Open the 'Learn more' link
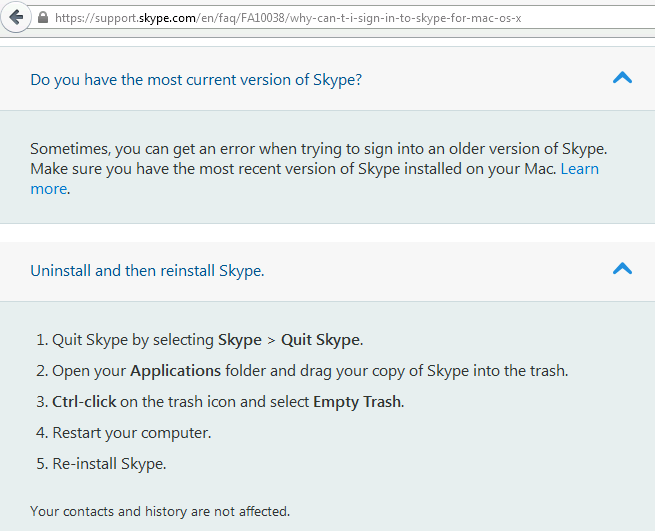The image size is (655, 531). (579, 169)
